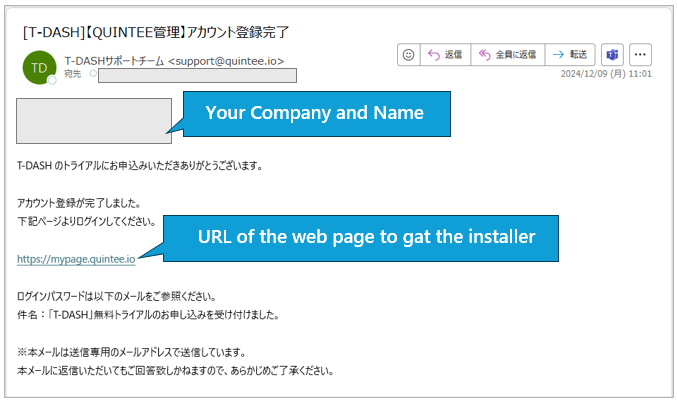Screen dimensions: 677x401
Task: Click the 宛先 recipient label
Action: (73, 74)
